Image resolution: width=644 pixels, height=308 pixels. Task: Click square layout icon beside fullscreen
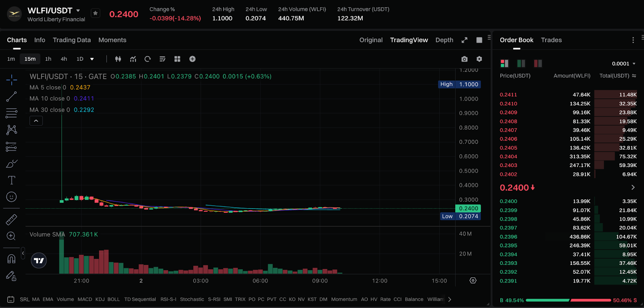(x=479, y=40)
